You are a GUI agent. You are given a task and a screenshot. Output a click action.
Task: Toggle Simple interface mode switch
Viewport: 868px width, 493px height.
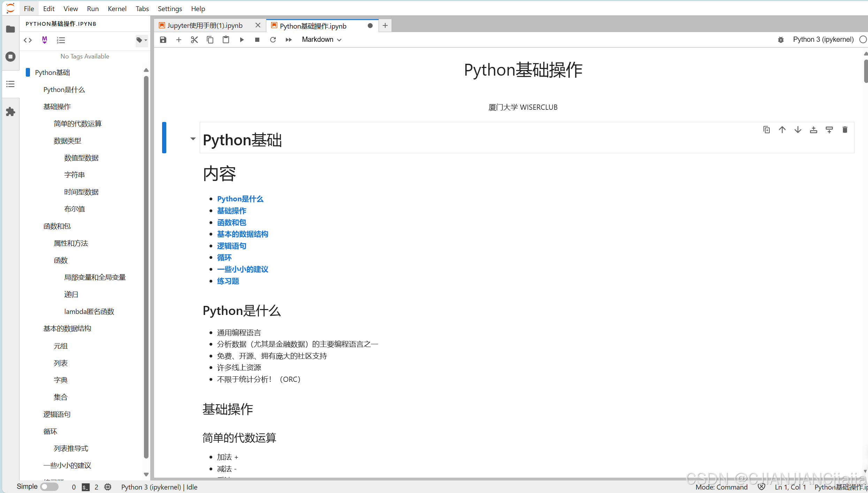click(x=49, y=487)
